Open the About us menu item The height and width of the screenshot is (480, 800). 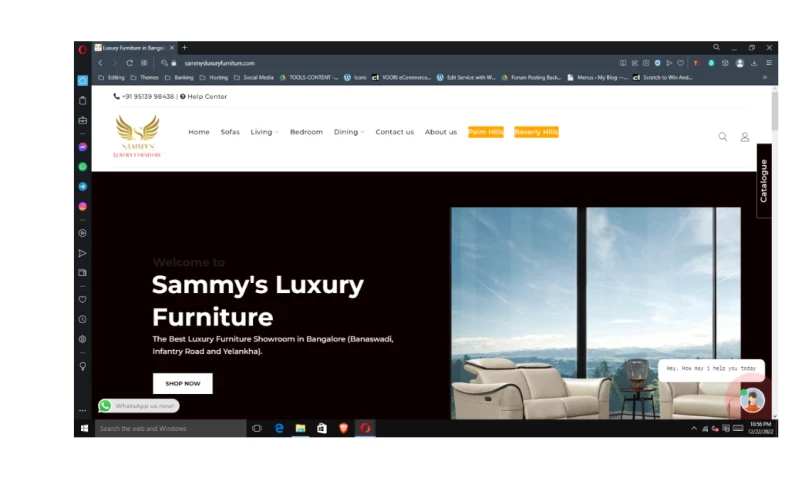pos(441,132)
